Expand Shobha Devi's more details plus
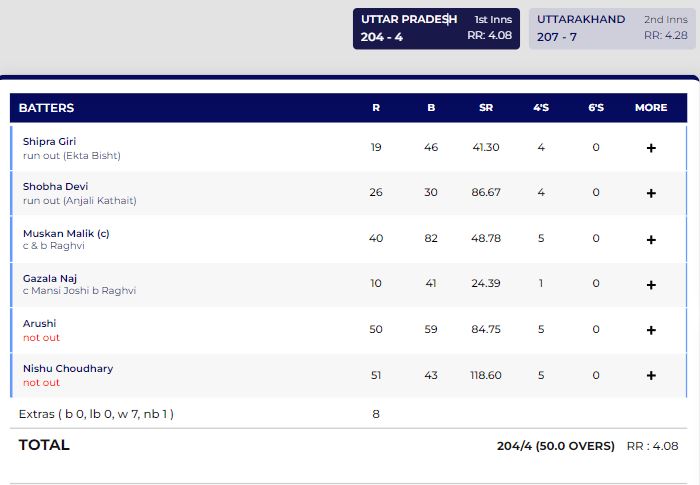 (651, 193)
